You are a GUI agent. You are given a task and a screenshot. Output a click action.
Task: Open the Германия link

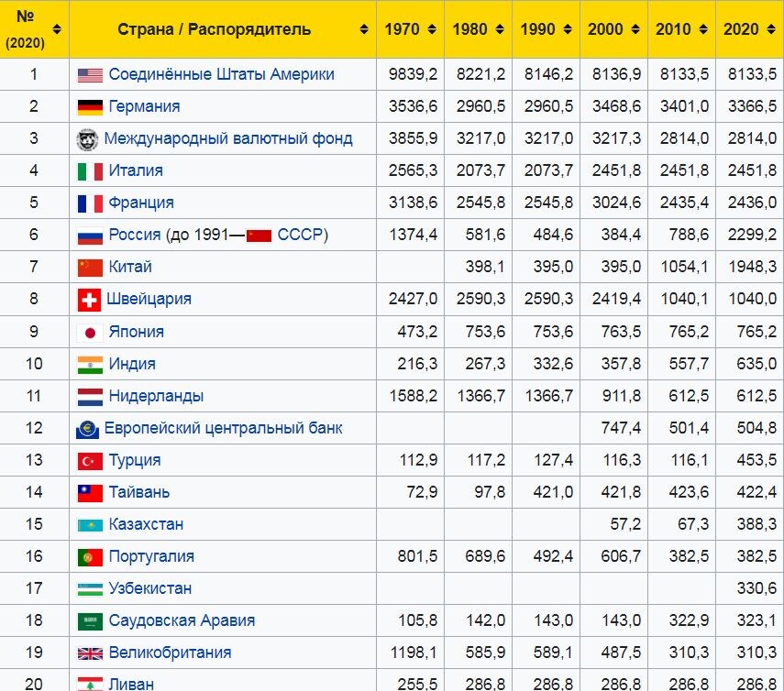[144, 106]
